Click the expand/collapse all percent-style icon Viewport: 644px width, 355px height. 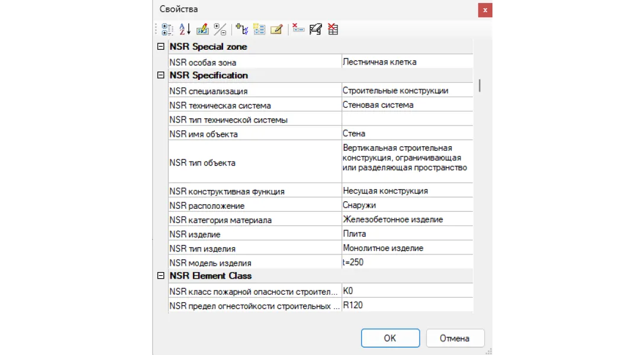(220, 28)
